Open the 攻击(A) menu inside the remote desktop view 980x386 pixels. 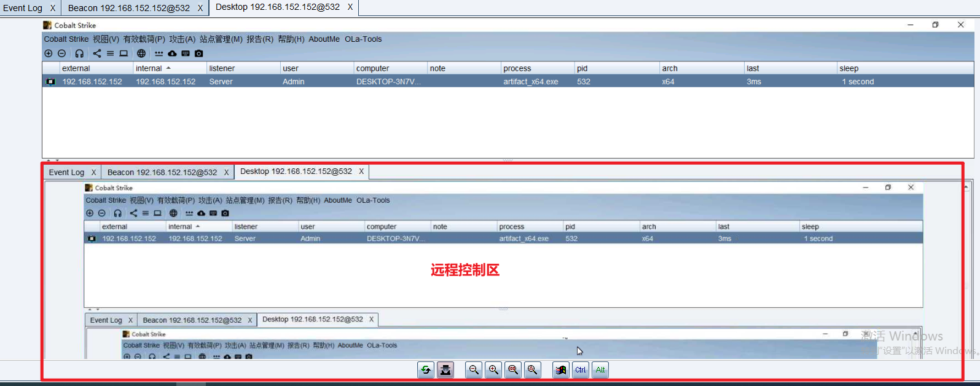(210, 200)
